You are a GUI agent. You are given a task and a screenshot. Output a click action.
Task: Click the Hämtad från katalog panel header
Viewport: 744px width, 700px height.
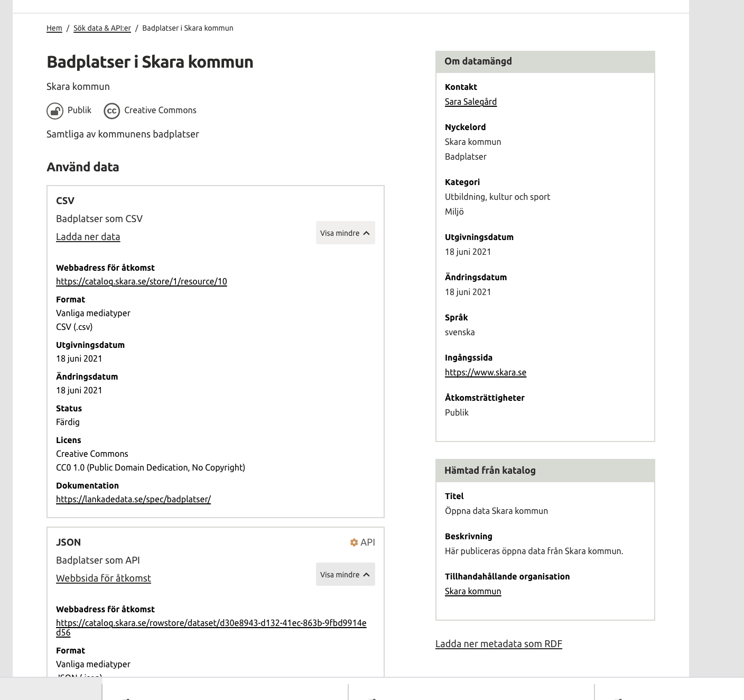click(x=545, y=471)
